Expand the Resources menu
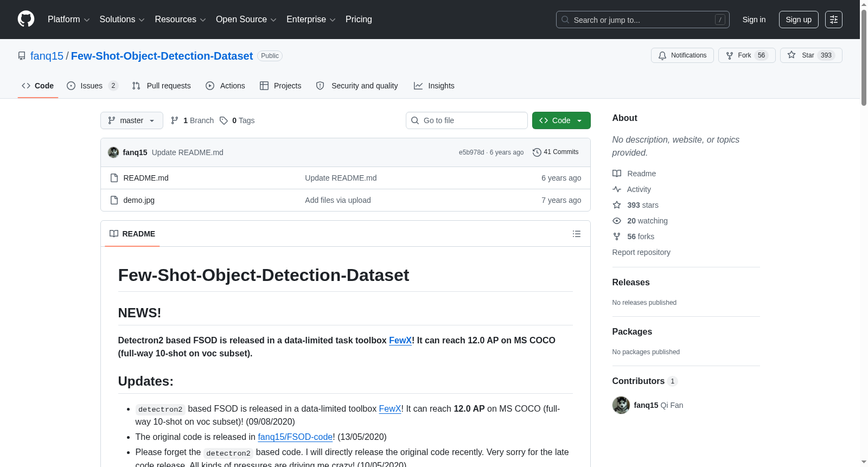The image size is (868, 467). point(180,20)
